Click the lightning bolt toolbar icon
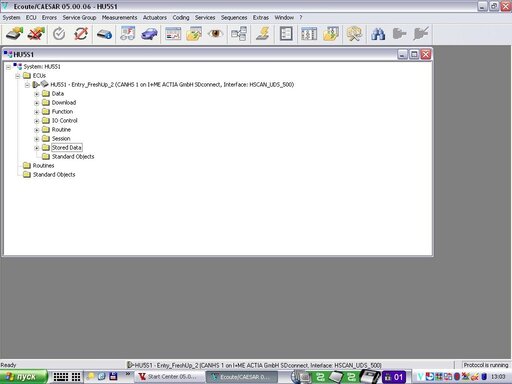This screenshot has width=512, height=384. pos(263,34)
